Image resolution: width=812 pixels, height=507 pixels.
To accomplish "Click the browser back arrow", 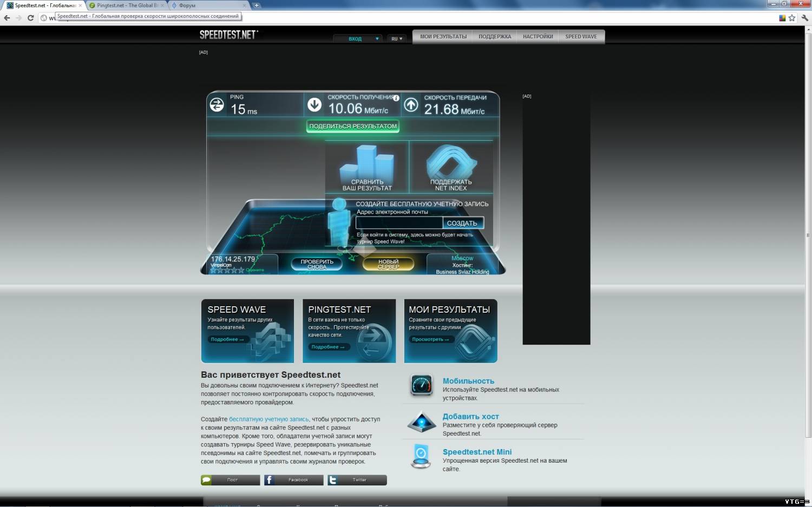I will pos(7,18).
